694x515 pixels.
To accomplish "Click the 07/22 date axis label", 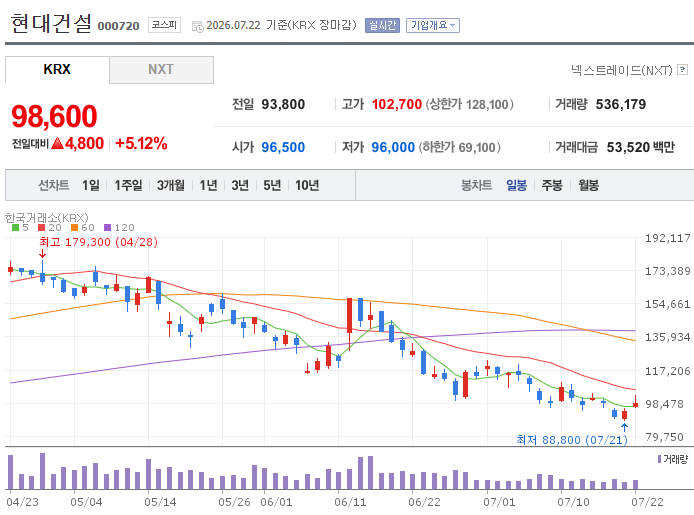I will (x=648, y=502).
